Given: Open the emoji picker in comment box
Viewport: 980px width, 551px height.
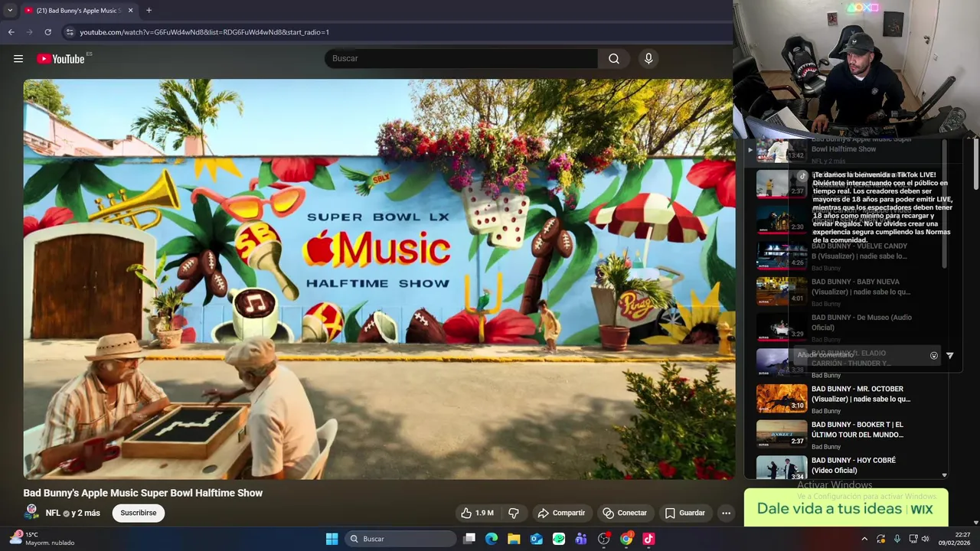Looking at the screenshot, I should tap(933, 355).
